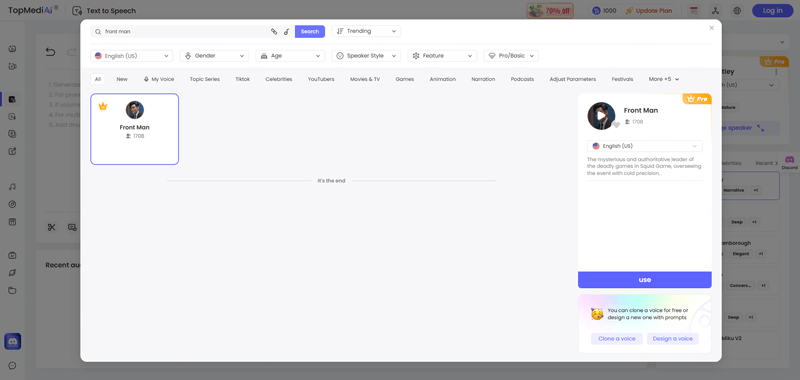800x380 pixels.
Task: Click the link icon in search bar
Action: (x=274, y=32)
